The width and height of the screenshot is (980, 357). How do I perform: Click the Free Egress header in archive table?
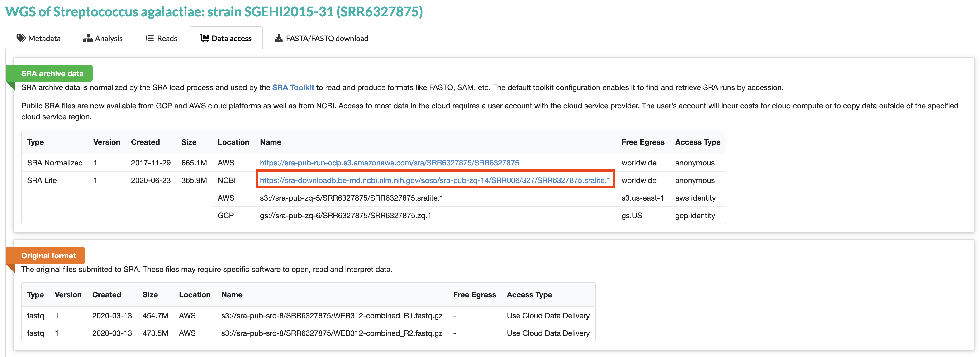pos(642,142)
